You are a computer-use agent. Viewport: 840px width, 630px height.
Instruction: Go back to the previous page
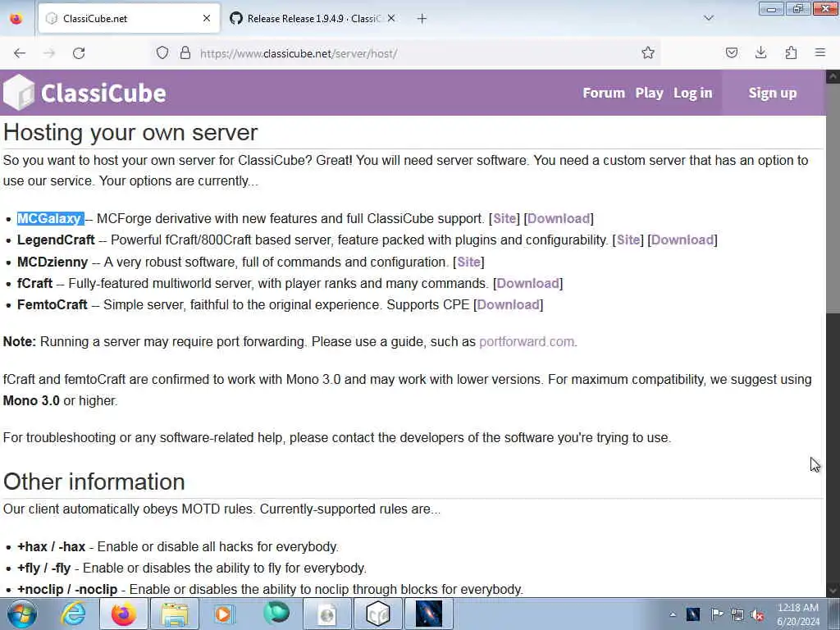20,53
